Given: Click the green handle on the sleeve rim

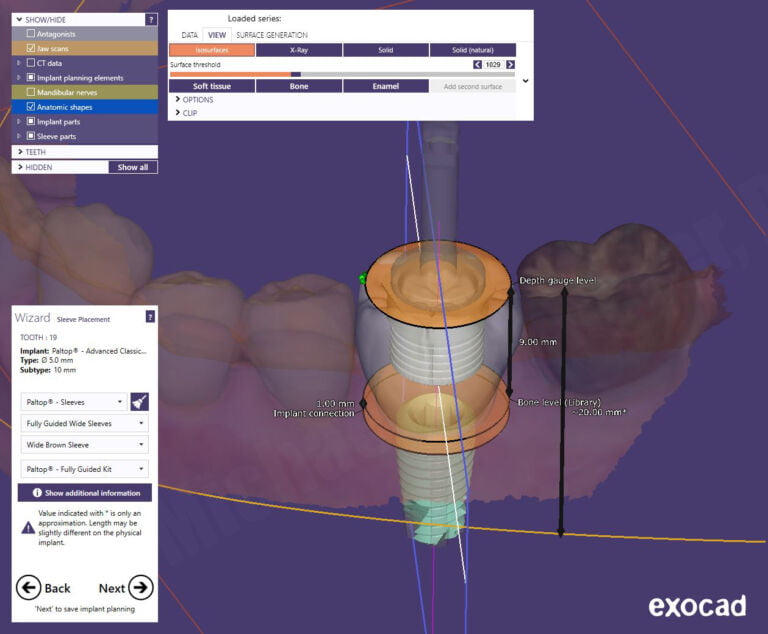Looking at the screenshot, I should tap(363, 278).
